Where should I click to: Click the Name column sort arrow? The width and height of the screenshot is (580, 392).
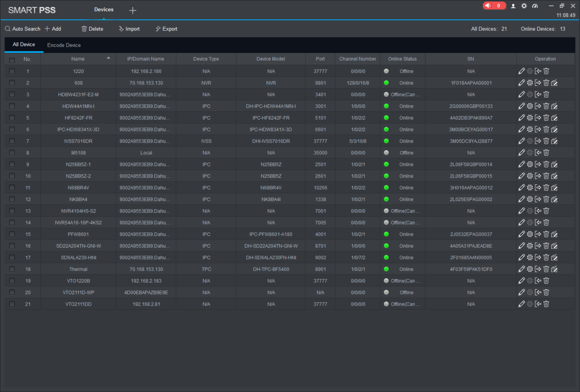108,58
